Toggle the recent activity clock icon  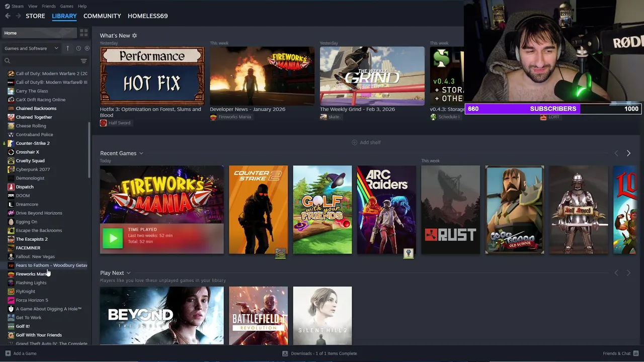coord(78,48)
